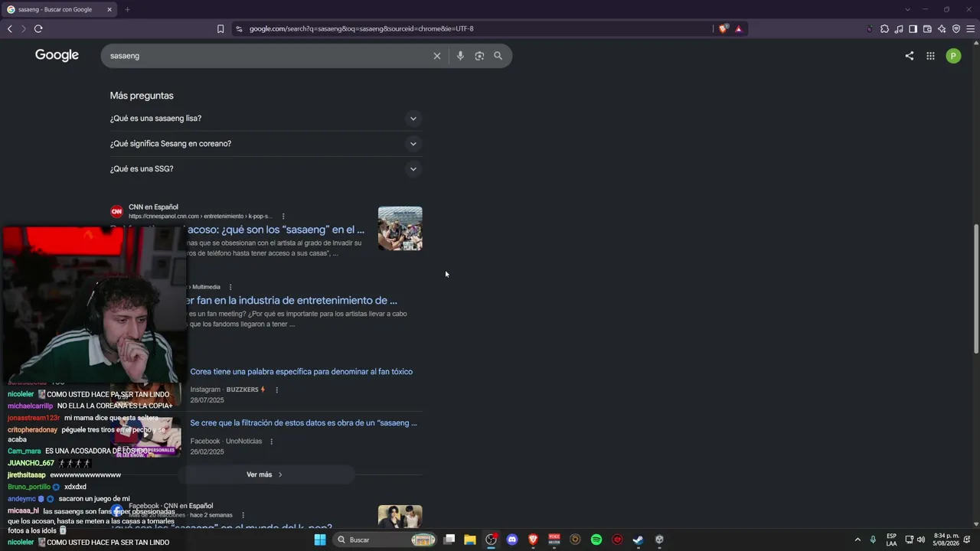Open the Google account avatar P
This screenshot has height=551, width=980.
click(x=953, y=56)
